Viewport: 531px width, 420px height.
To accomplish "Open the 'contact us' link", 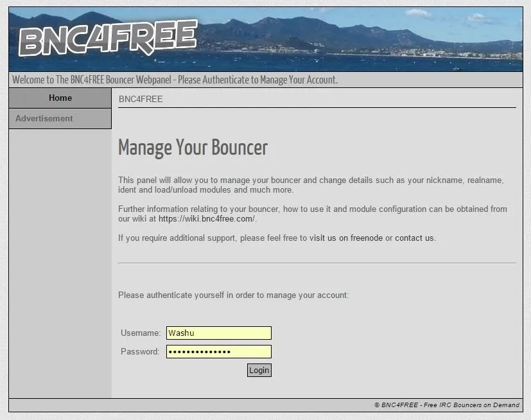I will 414,238.
